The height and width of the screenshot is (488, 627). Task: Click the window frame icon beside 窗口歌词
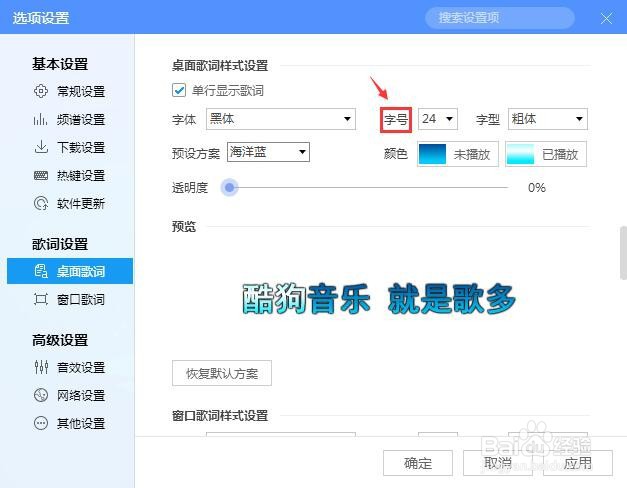click(41, 299)
